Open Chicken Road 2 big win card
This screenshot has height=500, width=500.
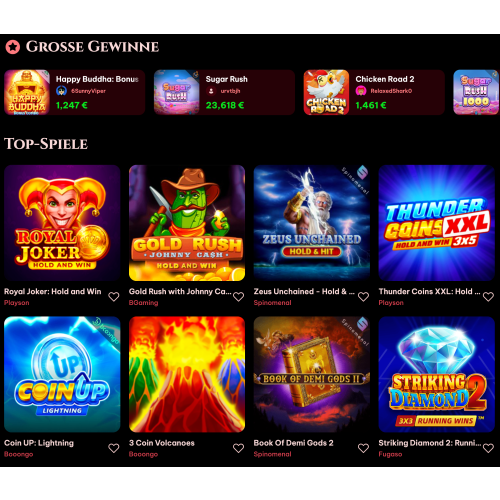click(374, 92)
